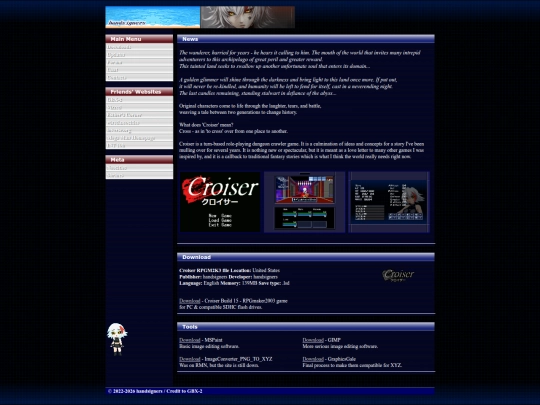Visit Mega Man Homepage friend link
540x405 pixels.
pos(139,138)
